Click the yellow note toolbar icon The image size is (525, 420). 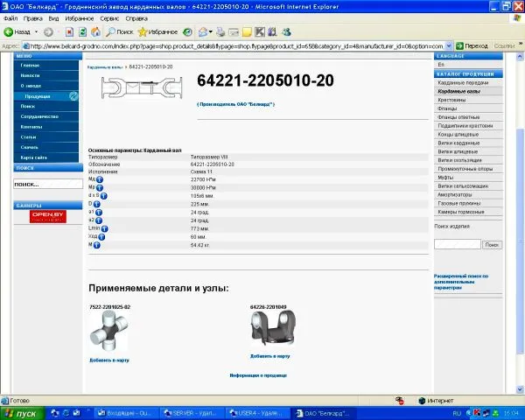click(247, 32)
